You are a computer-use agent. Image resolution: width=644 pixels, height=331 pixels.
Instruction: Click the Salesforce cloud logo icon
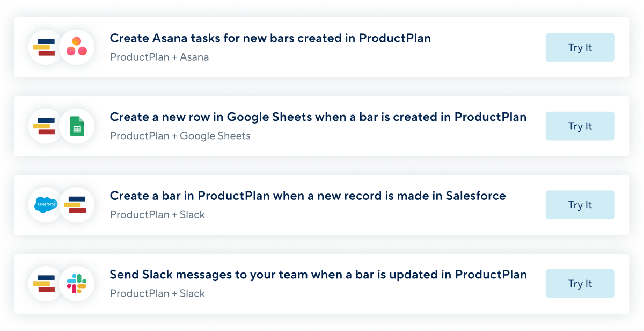pyautogui.click(x=45, y=205)
